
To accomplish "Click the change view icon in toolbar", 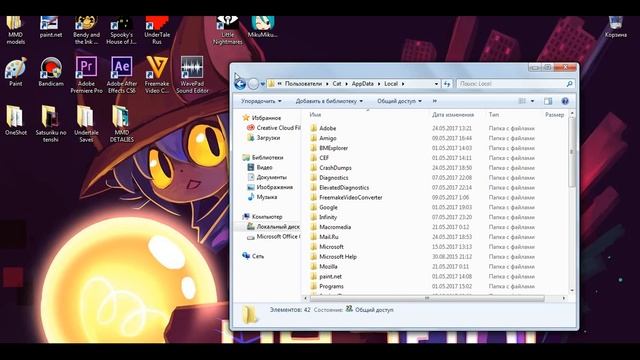I will pyautogui.click(x=522, y=101).
